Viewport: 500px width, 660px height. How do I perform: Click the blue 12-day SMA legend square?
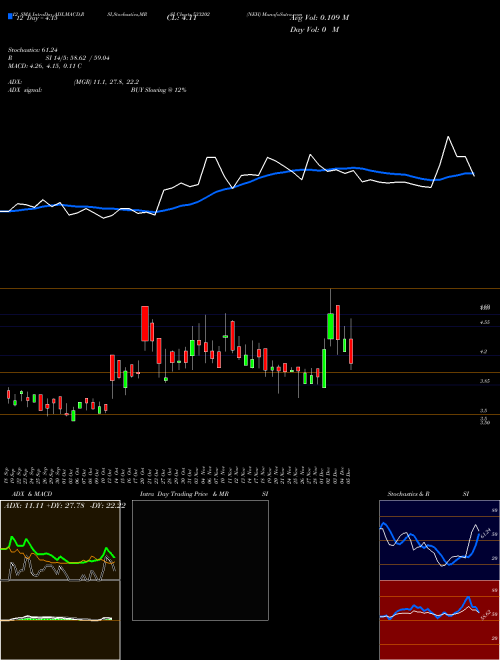click(x=10, y=16)
